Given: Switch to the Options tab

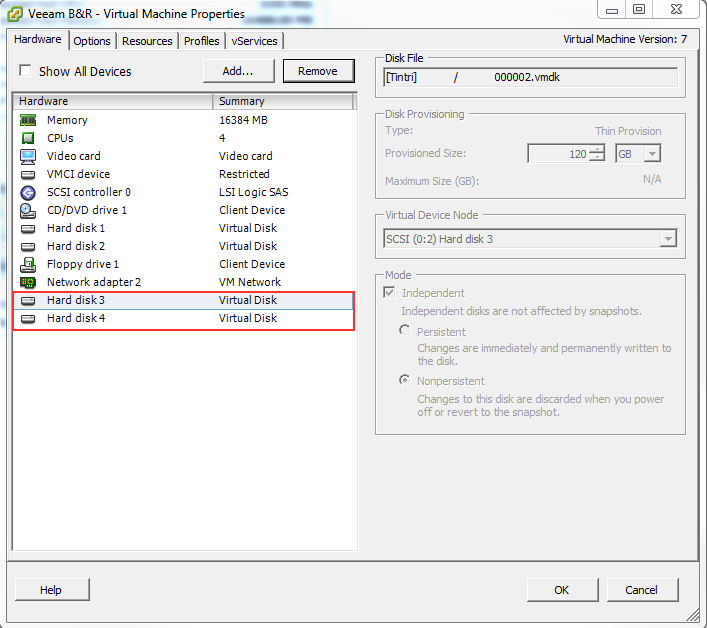Looking at the screenshot, I should [x=92, y=41].
